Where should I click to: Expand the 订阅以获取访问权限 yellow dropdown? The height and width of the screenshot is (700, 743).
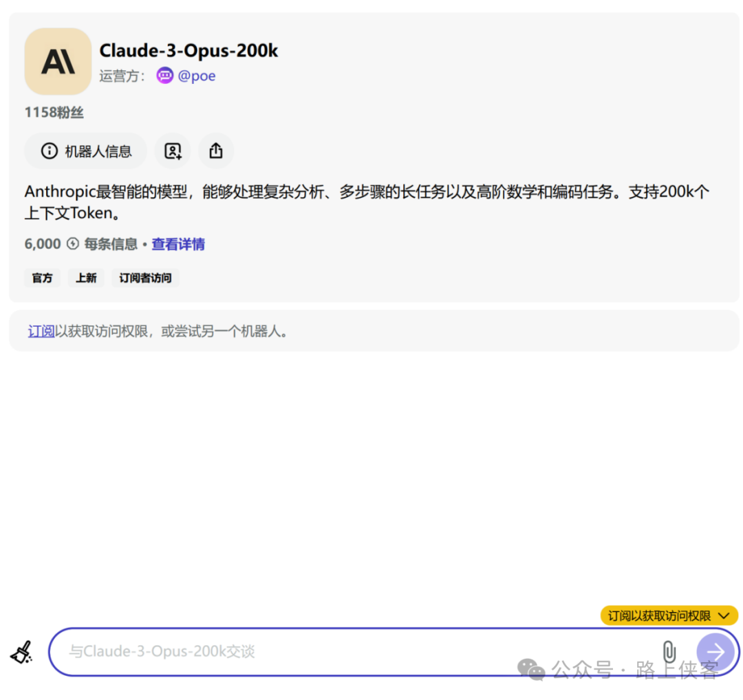pos(669,615)
